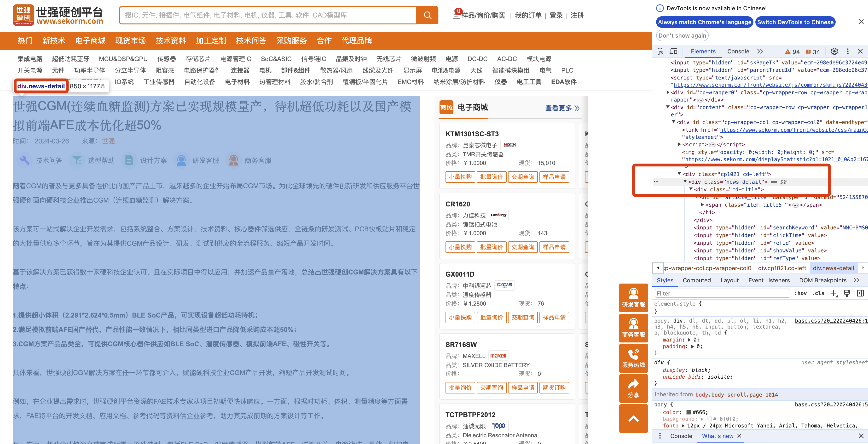868x444 pixels.
Task: Open DevTools settings gear
Action: click(834, 51)
